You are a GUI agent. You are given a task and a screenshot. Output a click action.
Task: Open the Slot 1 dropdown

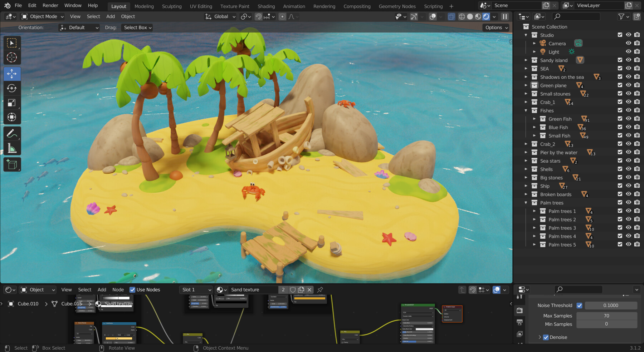[x=196, y=289]
